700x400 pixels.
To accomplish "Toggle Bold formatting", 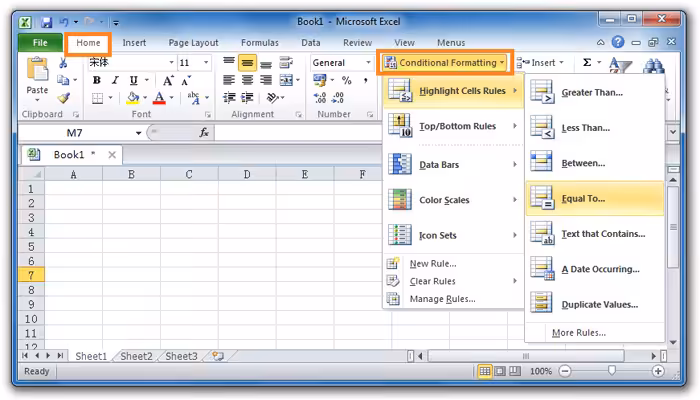I will pyautogui.click(x=96, y=80).
